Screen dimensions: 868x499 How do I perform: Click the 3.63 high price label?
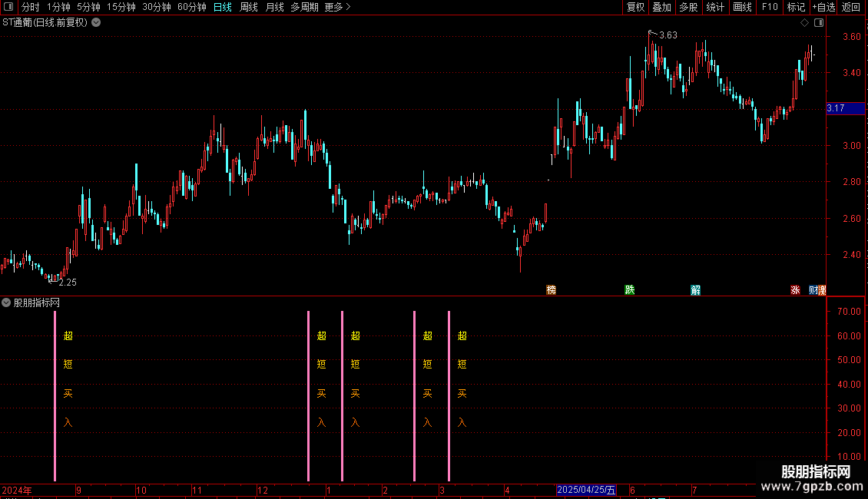[668, 35]
